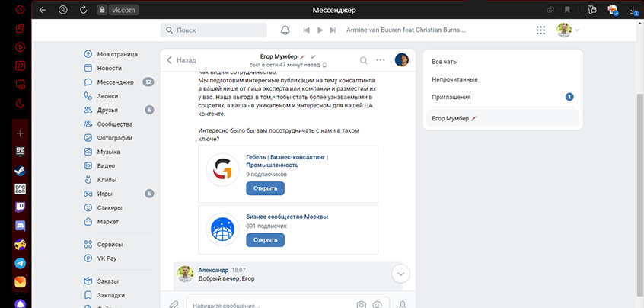644x308 pixels.
Task: Click the Гебель Бизнес-консалтинг community title
Action: pos(288,161)
